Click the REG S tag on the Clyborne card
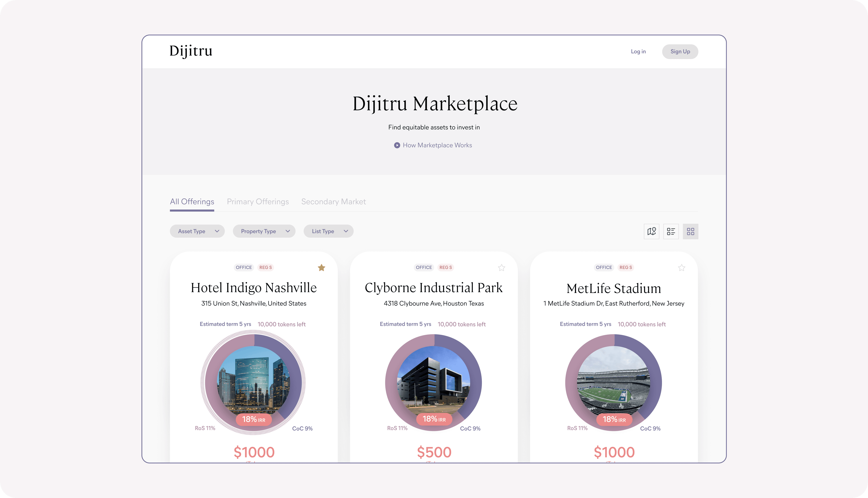 click(445, 267)
